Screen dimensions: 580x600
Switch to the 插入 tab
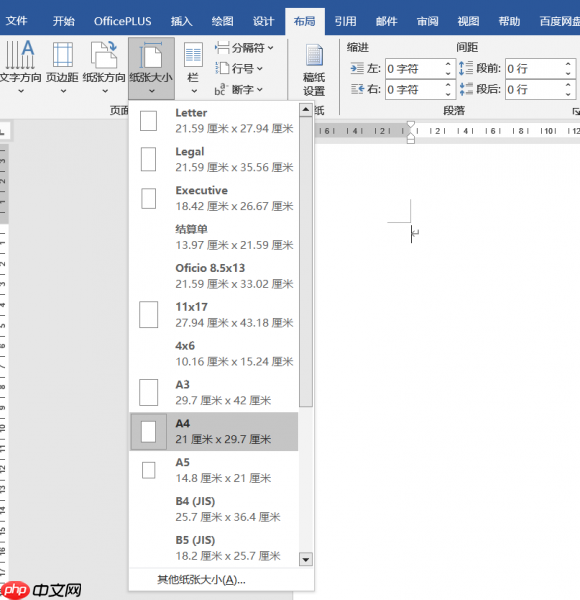[x=181, y=21]
